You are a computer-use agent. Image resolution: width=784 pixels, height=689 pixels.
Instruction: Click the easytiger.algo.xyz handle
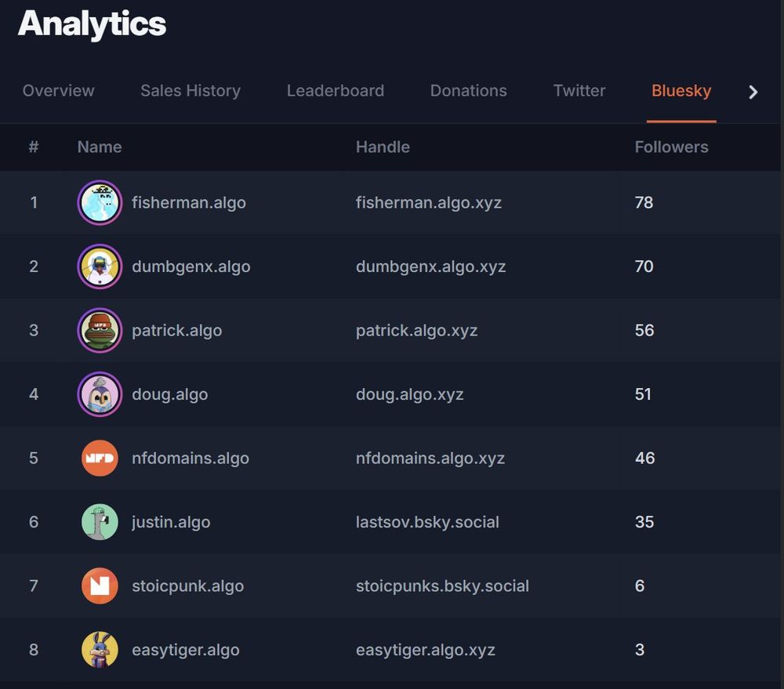pyautogui.click(x=426, y=650)
